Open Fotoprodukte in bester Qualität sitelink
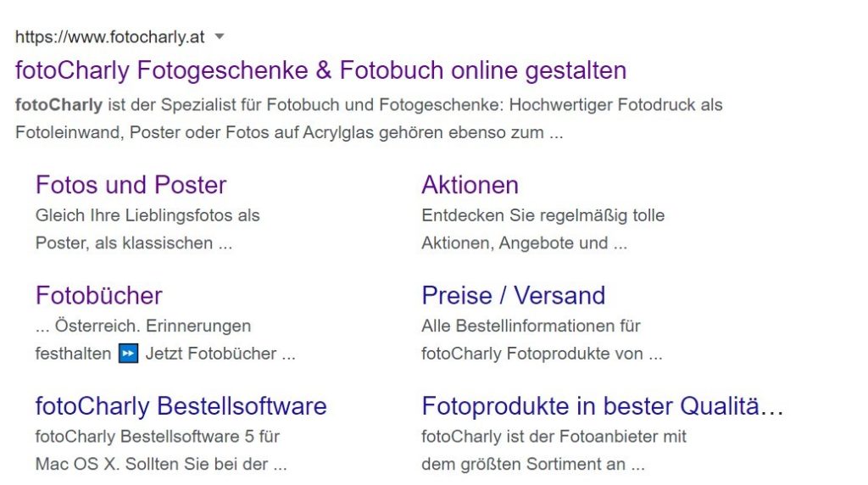Screen dimensions: 868x485 (x=602, y=406)
